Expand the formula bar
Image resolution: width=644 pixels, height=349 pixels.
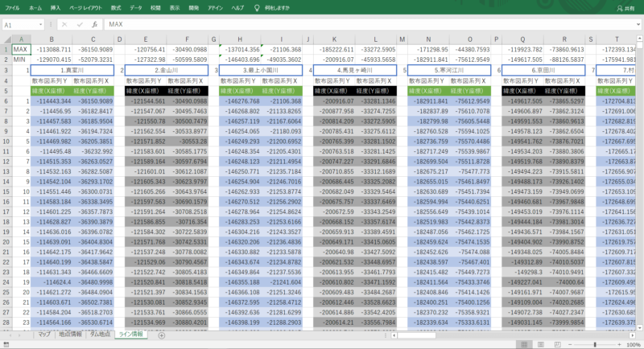click(637, 25)
